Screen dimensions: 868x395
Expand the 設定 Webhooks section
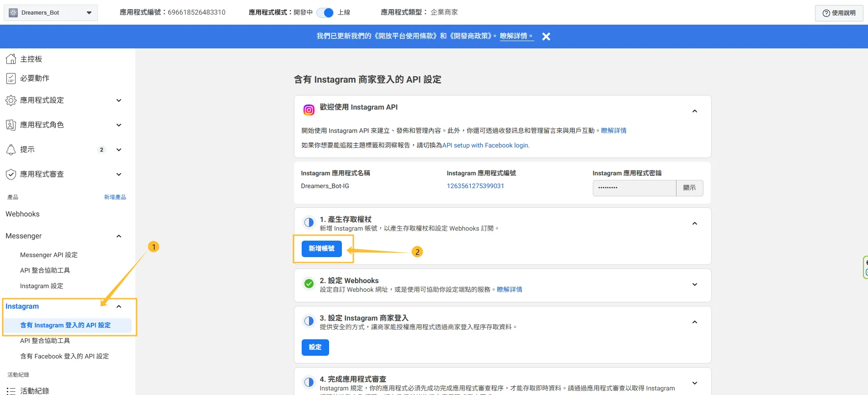coord(694,284)
